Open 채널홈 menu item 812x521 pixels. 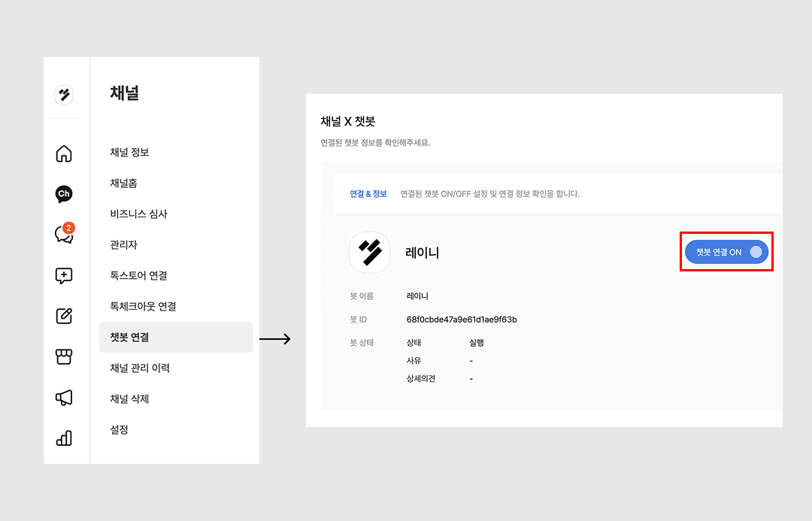pos(124,183)
